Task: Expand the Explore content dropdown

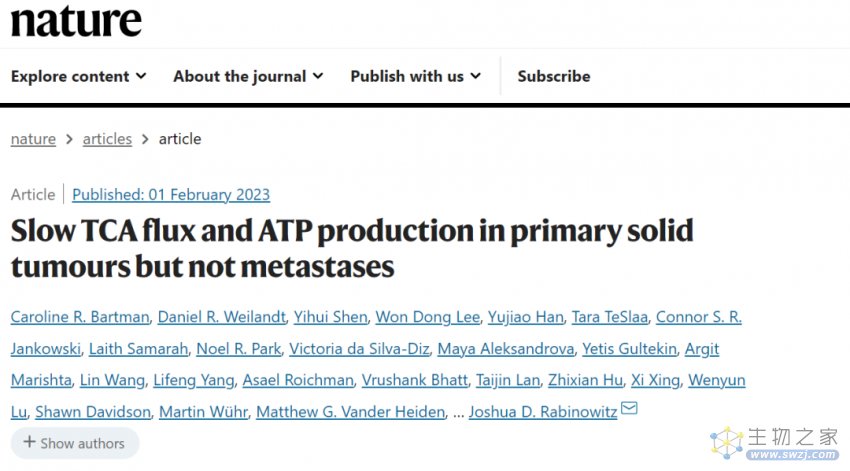Action: 79,76
